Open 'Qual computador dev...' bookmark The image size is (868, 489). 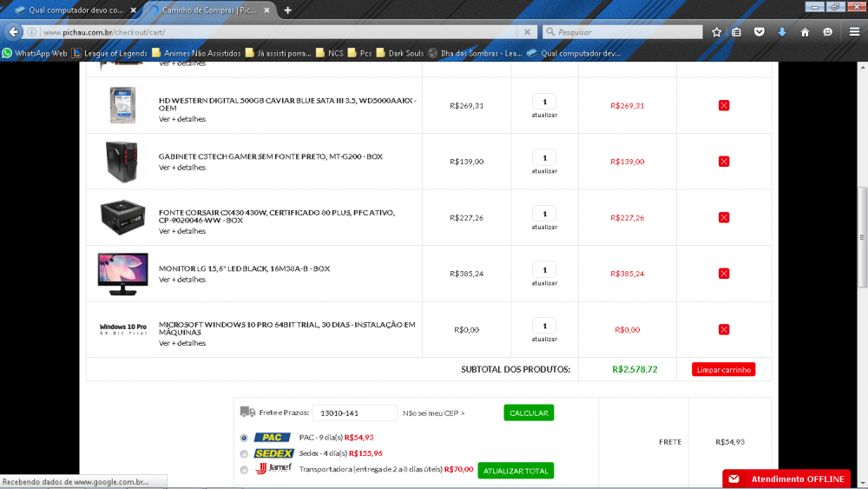[574, 53]
